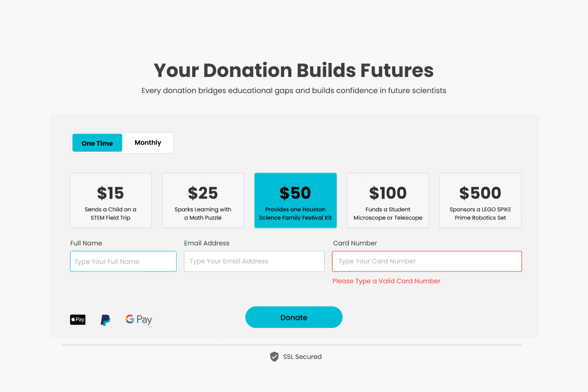Image resolution: width=588 pixels, height=392 pixels.
Task: Pick the $100 donation amount
Action: pyautogui.click(x=387, y=200)
